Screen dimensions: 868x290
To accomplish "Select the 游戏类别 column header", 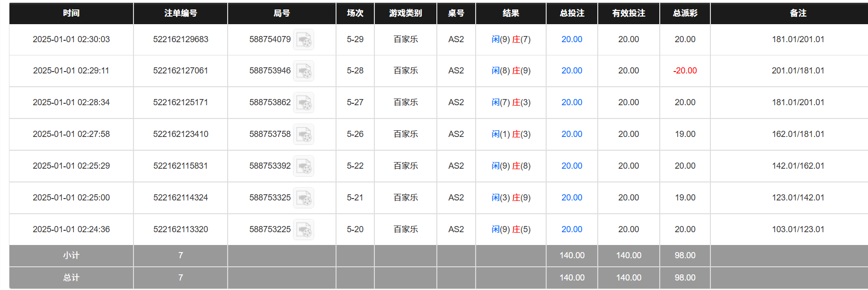I will pos(405,13).
